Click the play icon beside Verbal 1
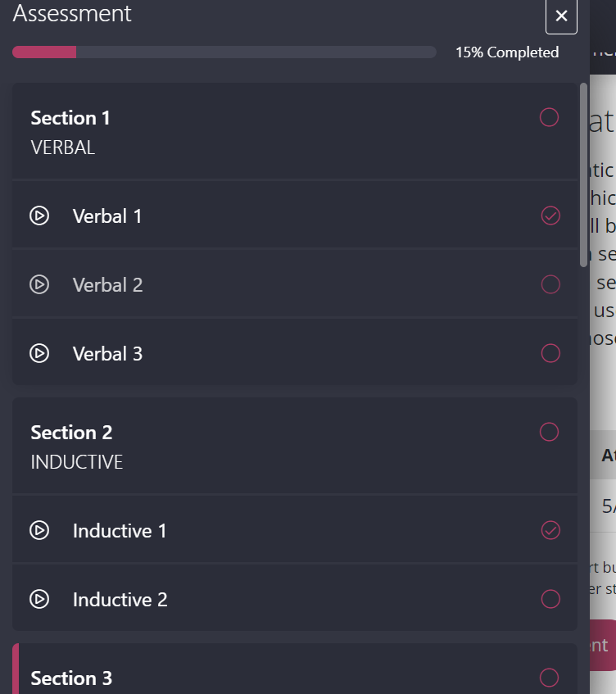Image resolution: width=616 pixels, height=694 pixels. (x=39, y=216)
